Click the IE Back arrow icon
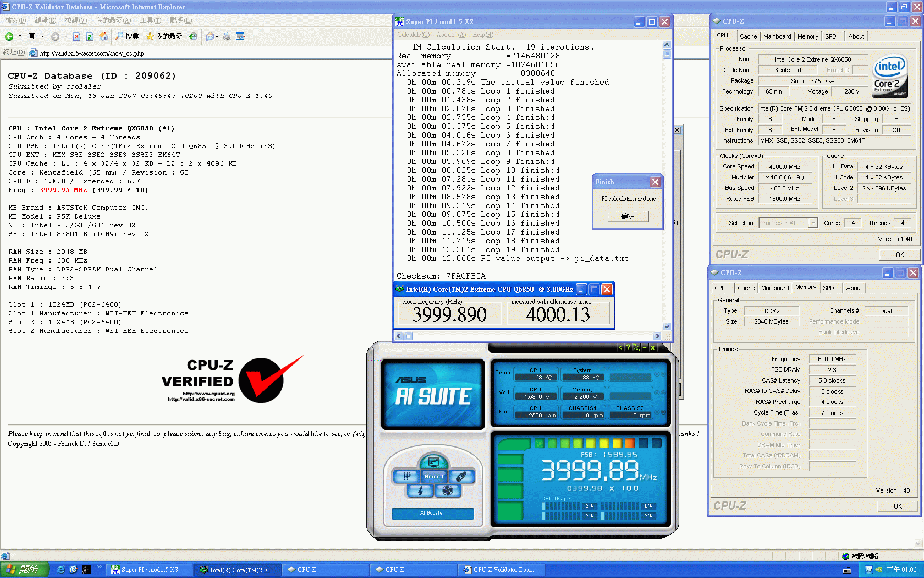This screenshot has width=924, height=578. [9, 36]
